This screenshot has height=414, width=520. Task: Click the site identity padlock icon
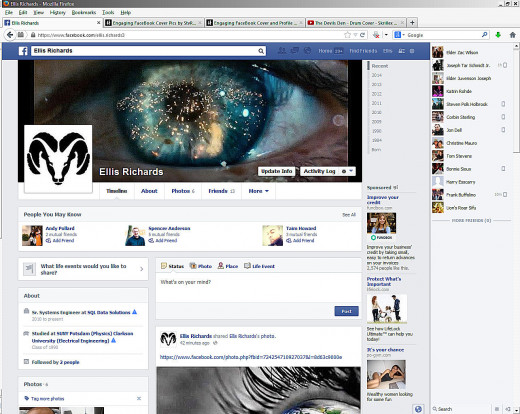[x=33, y=35]
